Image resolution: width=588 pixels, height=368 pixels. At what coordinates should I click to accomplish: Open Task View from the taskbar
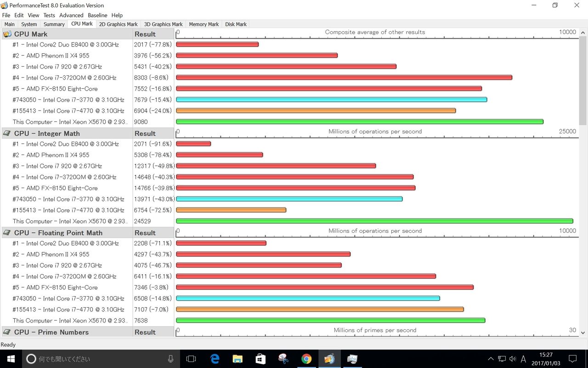(191, 359)
